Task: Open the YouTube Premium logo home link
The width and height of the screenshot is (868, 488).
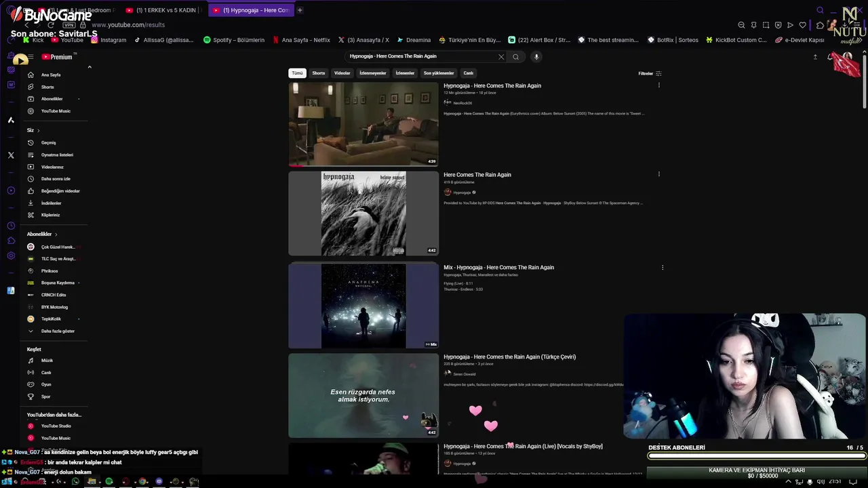Action: (57, 57)
